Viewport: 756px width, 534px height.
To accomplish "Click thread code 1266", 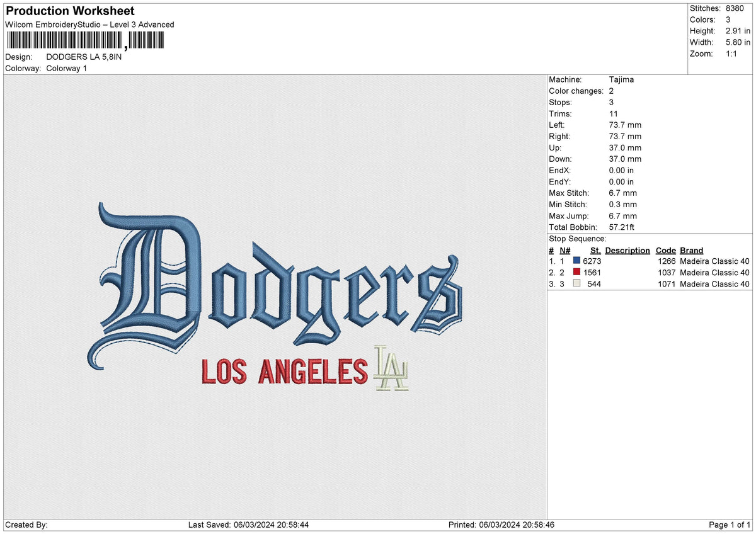I will click(x=667, y=261).
